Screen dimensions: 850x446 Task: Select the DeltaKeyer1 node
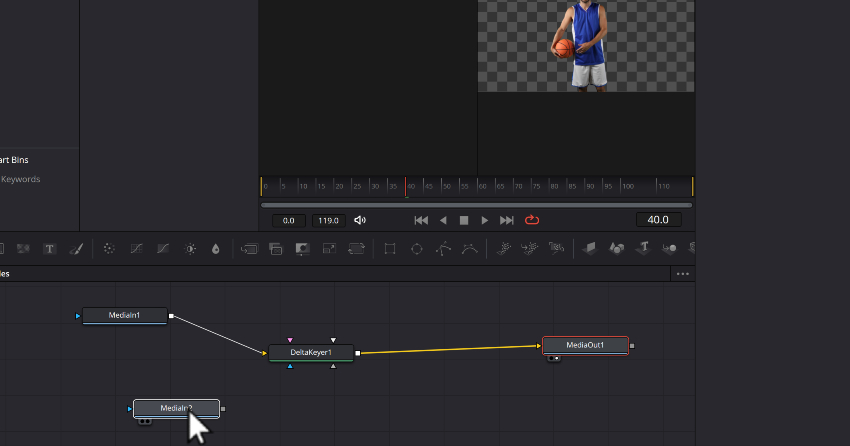coord(311,352)
